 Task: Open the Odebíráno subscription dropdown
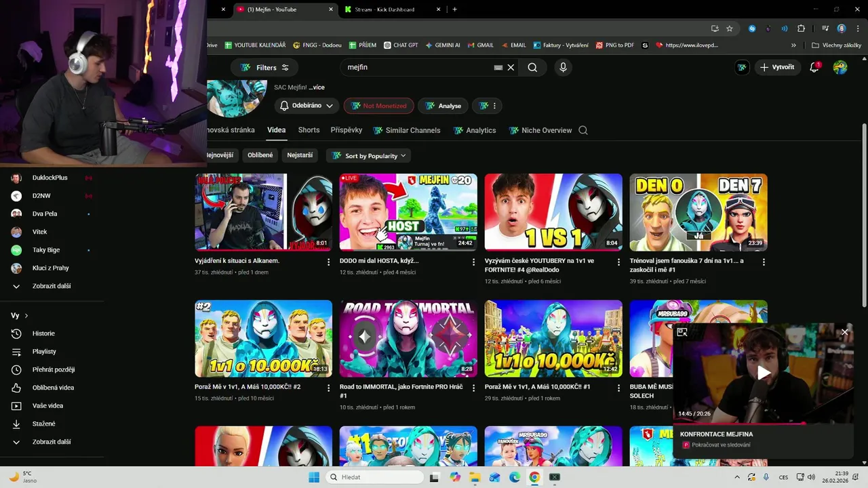tap(307, 106)
